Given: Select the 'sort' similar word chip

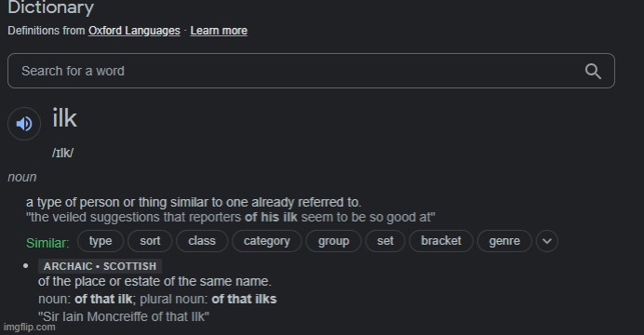Looking at the screenshot, I should [x=150, y=241].
